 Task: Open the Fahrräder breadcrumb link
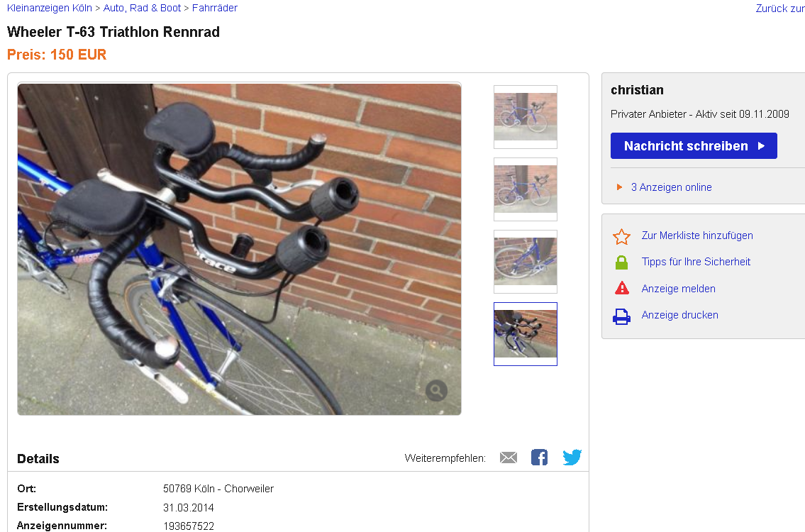(x=215, y=9)
